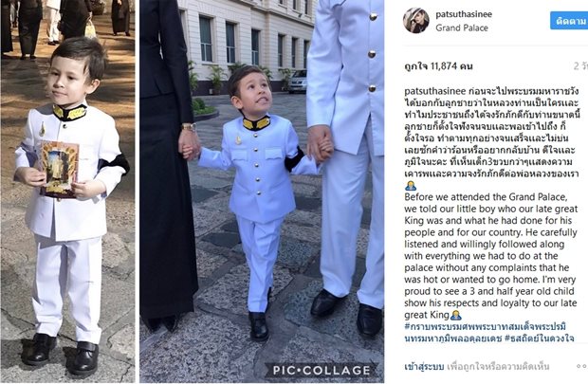The height and width of the screenshot is (384, 588).
Task: Open the patsuthasinee username in header
Action: (x=464, y=14)
